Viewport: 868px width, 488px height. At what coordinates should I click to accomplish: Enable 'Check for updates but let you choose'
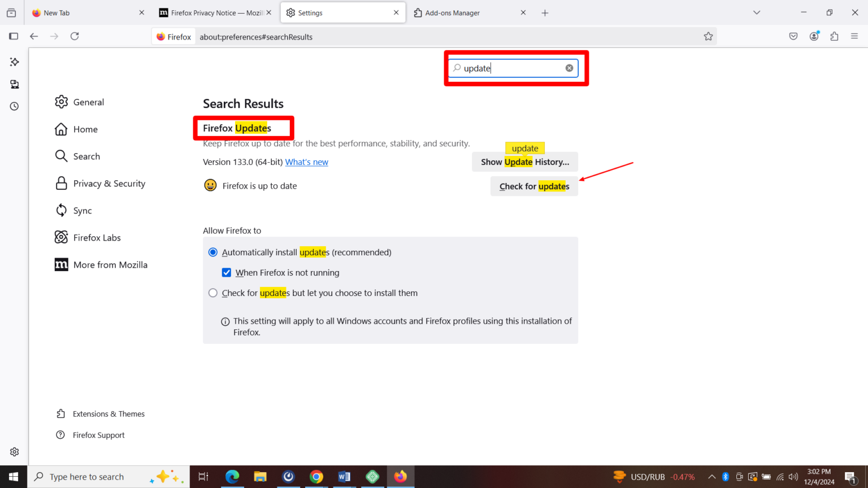point(213,293)
